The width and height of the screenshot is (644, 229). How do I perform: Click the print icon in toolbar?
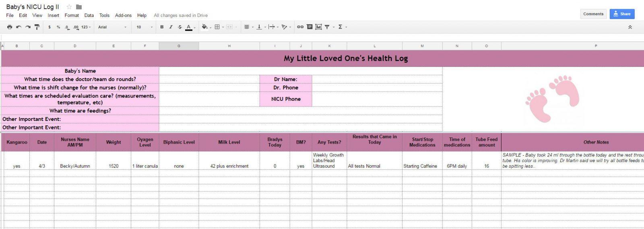[10, 27]
